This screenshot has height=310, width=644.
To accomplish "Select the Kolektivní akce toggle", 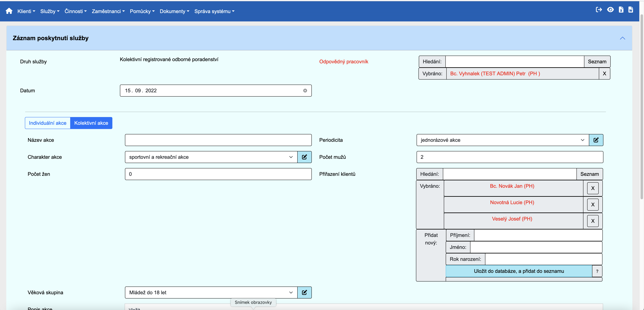I will [91, 123].
